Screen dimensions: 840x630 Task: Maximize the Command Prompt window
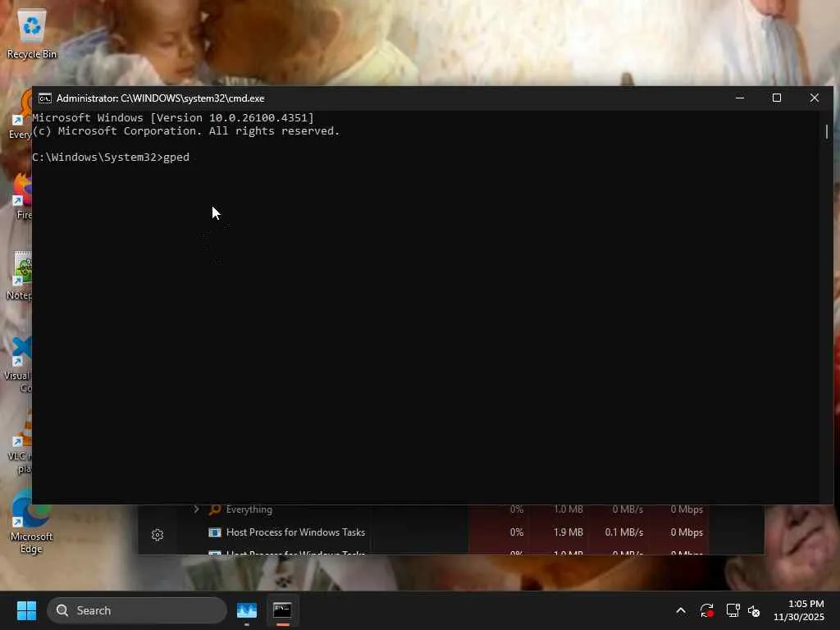(x=777, y=98)
